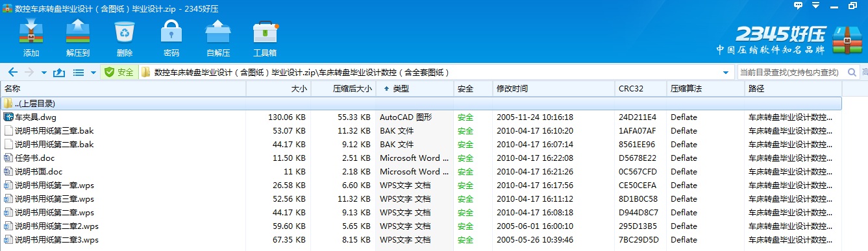Select file 说明书用纸第一章.wps

(x=55, y=185)
